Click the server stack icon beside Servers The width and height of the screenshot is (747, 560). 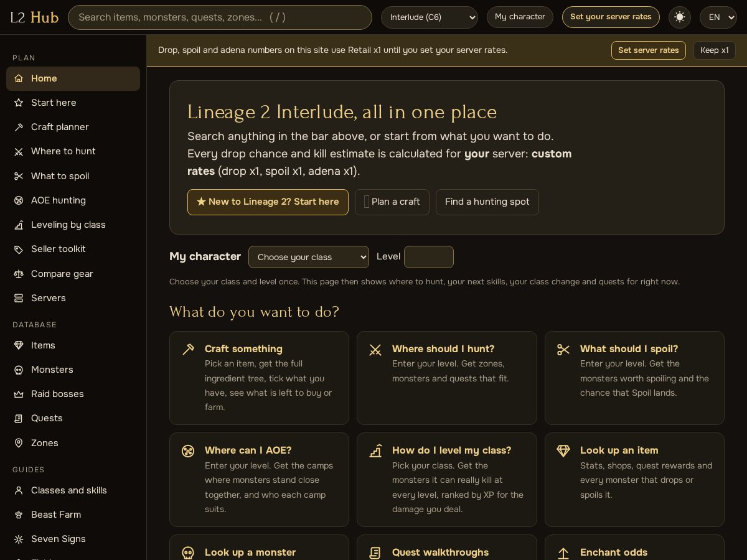19,298
